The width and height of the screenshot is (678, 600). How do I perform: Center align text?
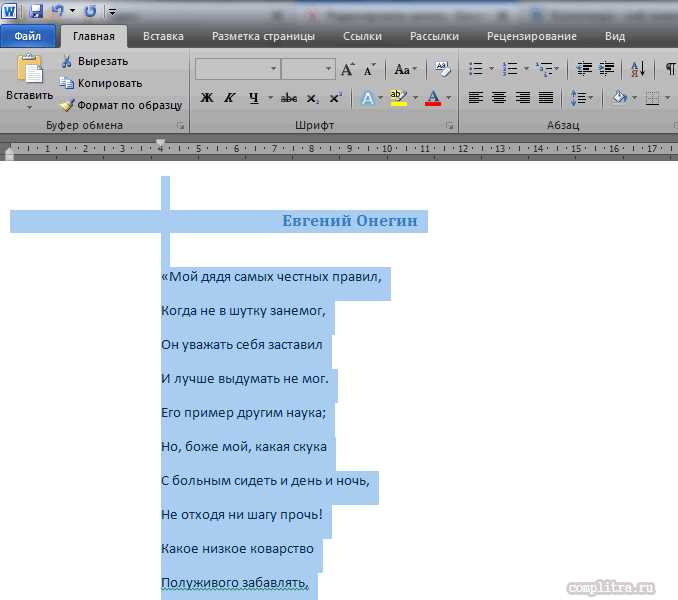499,98
